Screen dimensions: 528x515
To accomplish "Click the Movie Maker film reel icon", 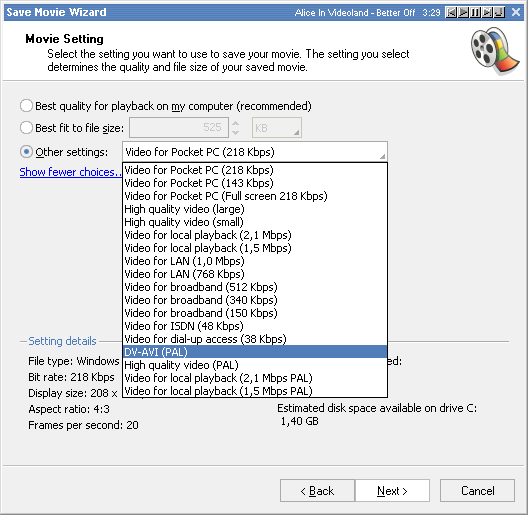I will point(494,51).
